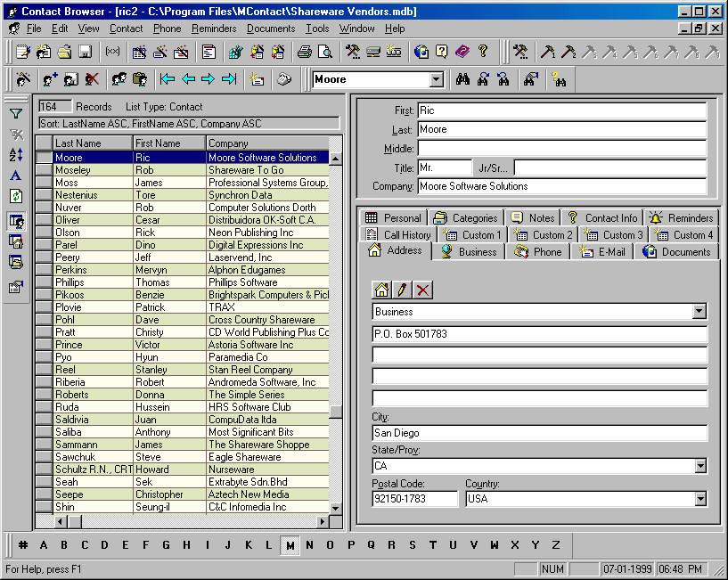The height and width of the screenshot is (580, 728).
Task: Jump to letter A in alphabet bar
Action: [x=44, y=545]
